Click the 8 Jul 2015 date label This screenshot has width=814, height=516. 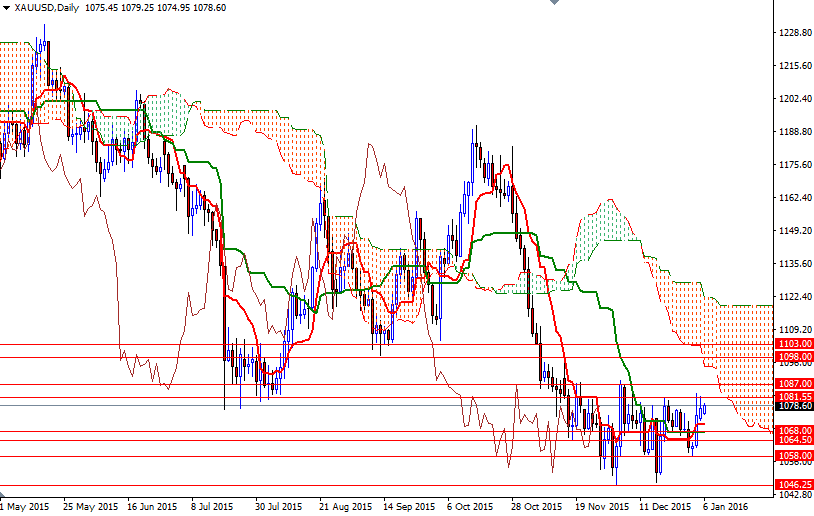click(212, 506)
